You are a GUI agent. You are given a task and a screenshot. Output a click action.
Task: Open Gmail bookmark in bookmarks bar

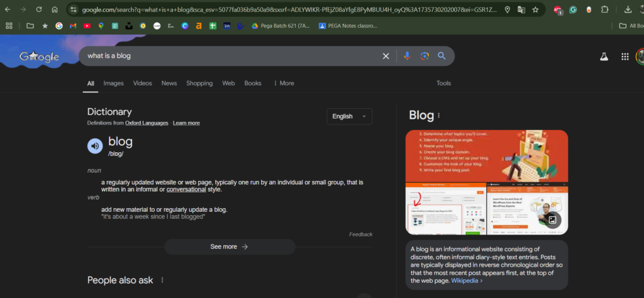pyautogui.click(x=73, y=26)
